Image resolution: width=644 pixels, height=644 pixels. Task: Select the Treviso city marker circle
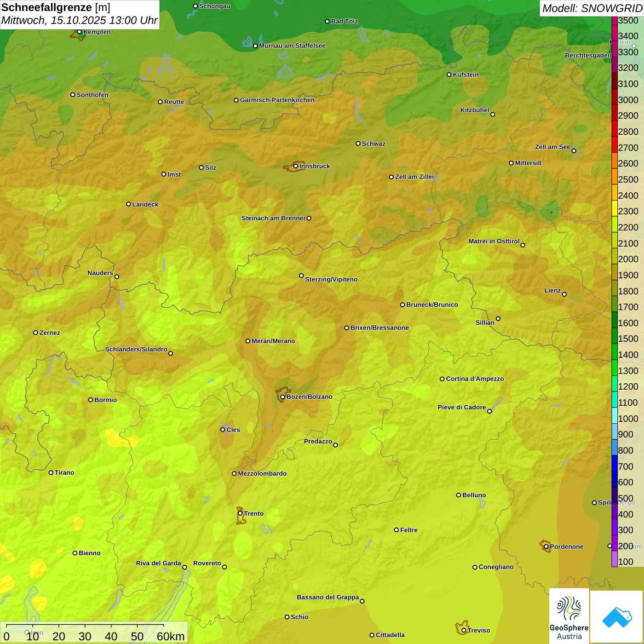(x=464, y=630)
